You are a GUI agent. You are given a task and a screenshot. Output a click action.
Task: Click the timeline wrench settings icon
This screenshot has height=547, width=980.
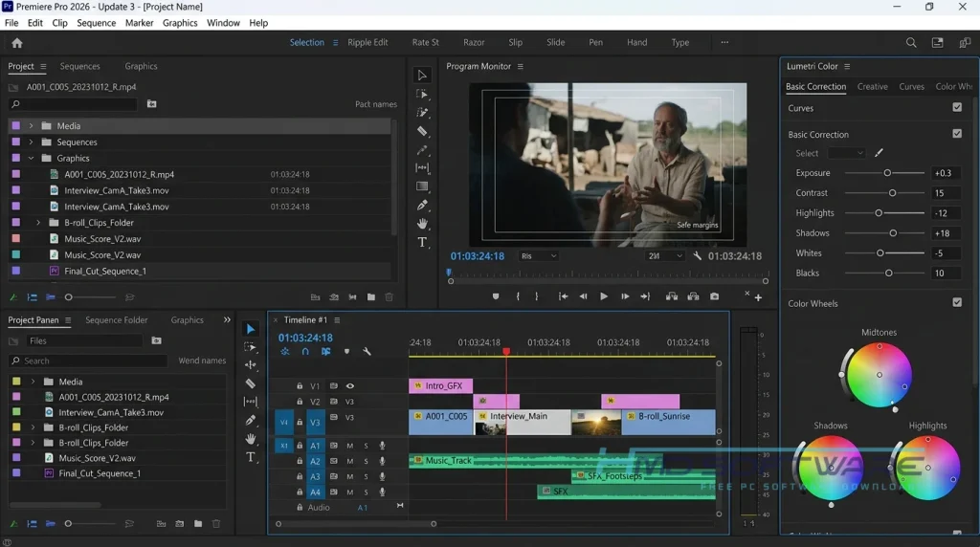[367, 352]
